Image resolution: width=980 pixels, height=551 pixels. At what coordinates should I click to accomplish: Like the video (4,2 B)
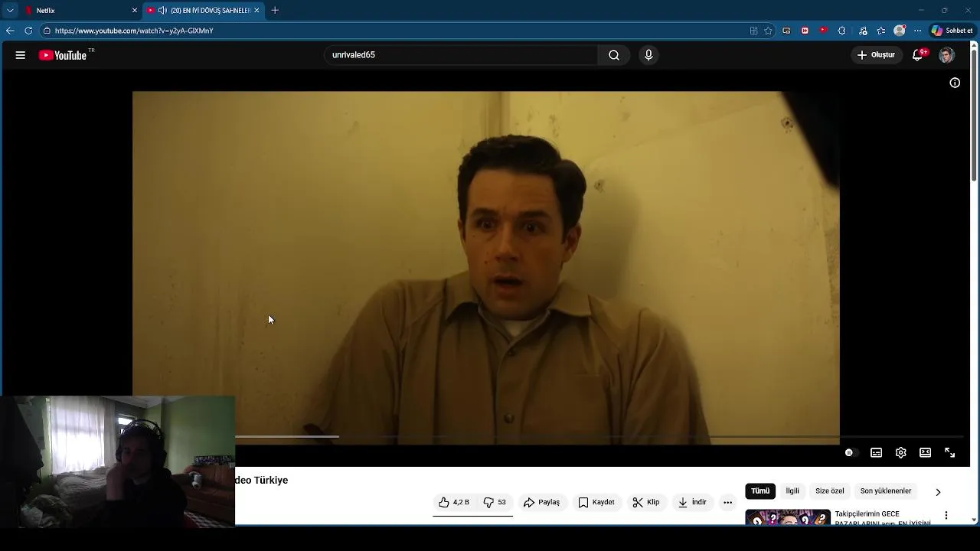453,503
